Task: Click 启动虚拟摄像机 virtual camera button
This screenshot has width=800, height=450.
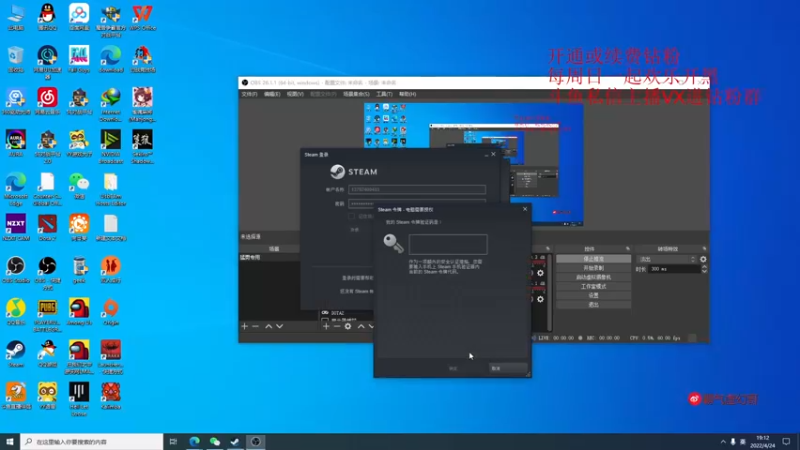Action: [593, 277]
